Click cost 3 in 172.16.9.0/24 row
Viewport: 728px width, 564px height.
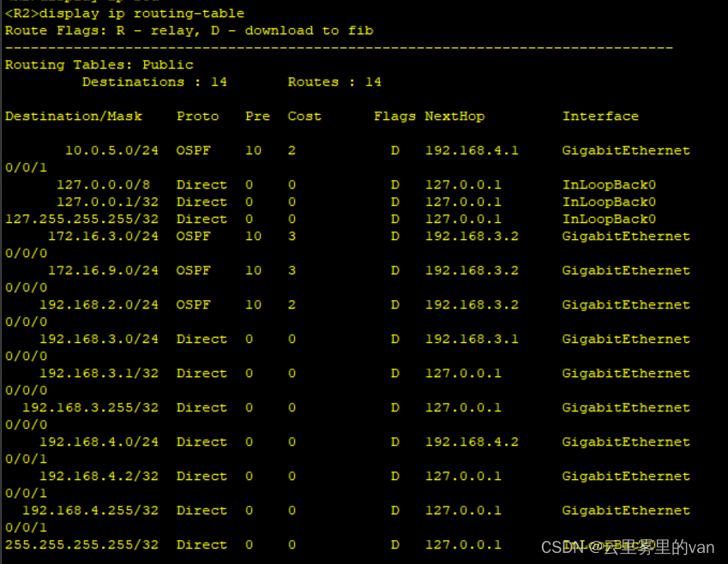click(292, 271)
